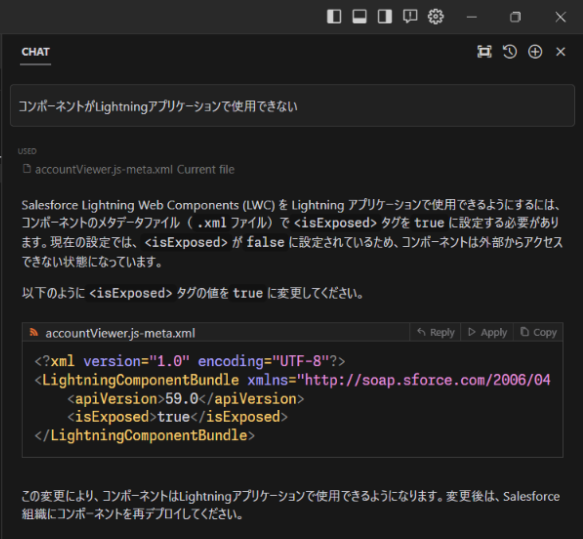The height and width of the screenshot is (539, 583).
Task: Click the user prompt message box
Action: coord(292,106)
